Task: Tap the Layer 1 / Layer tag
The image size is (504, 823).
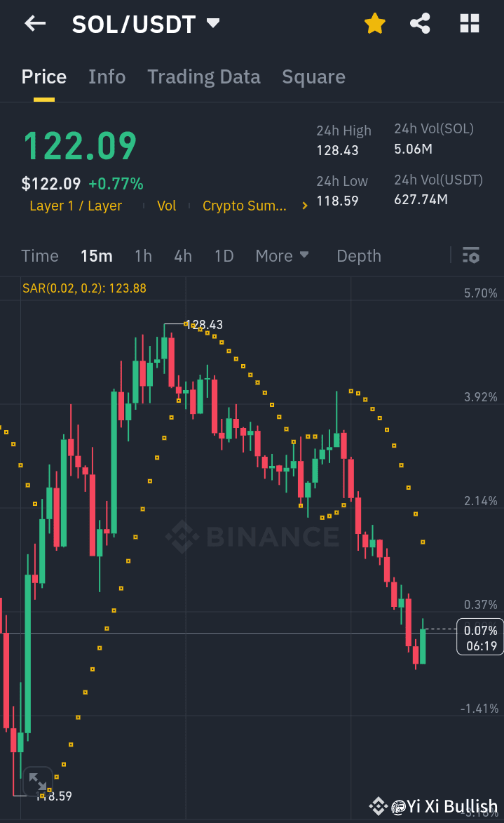Action: click(76, 206)
